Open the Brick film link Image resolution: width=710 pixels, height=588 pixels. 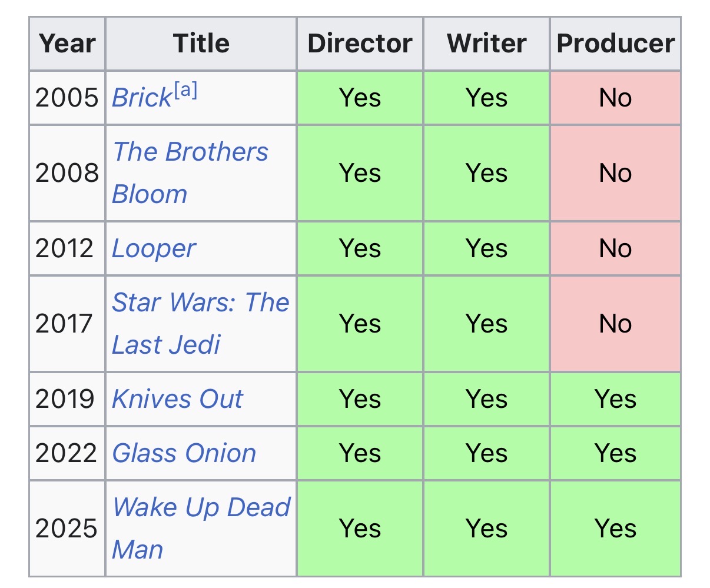(x=141, y=98)
